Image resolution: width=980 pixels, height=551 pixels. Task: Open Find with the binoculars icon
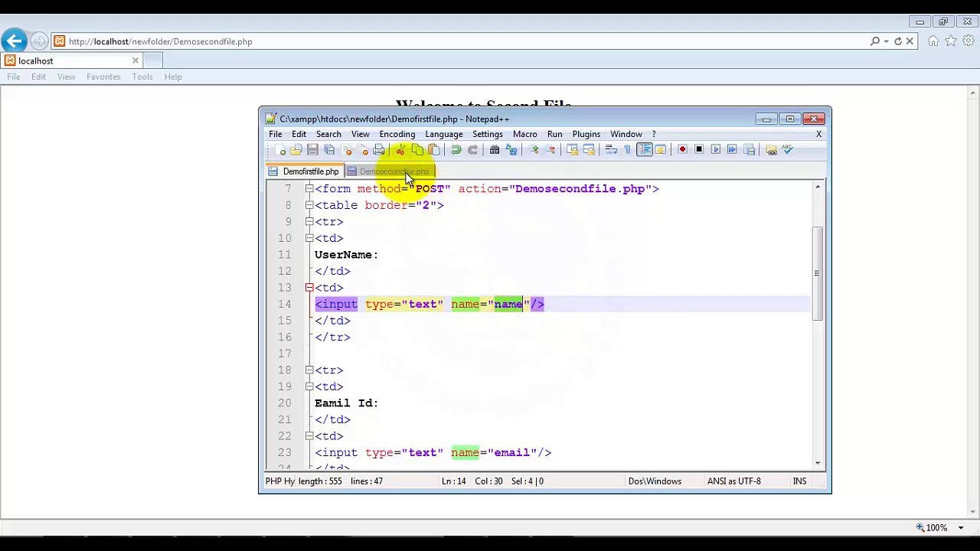495,150
